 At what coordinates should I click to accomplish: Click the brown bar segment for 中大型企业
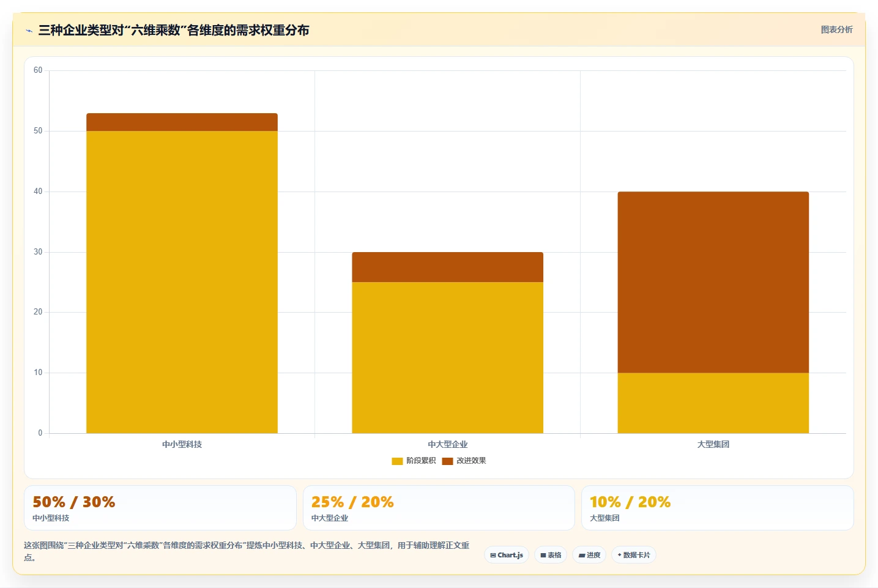pyautogui.click(x=447, y=267)
